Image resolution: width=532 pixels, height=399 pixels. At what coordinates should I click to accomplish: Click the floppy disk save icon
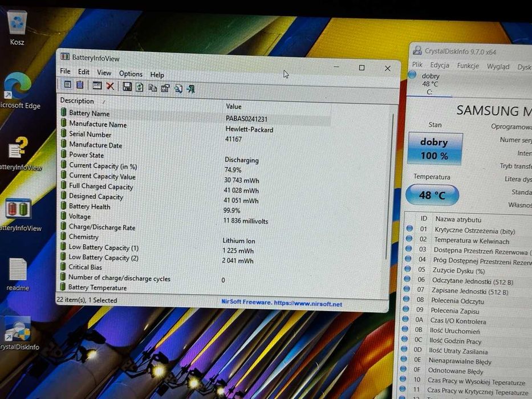point(127,87)
